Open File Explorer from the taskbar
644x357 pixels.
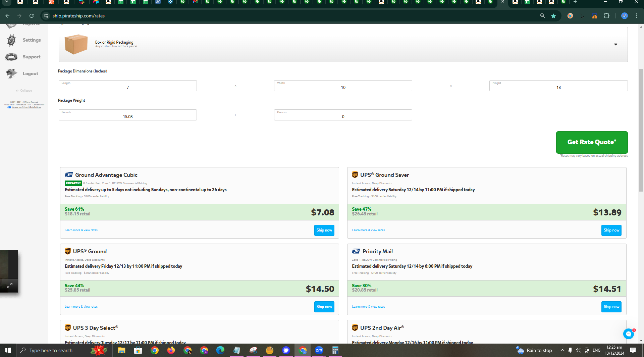pyautogui.click(x=121, y=350)
